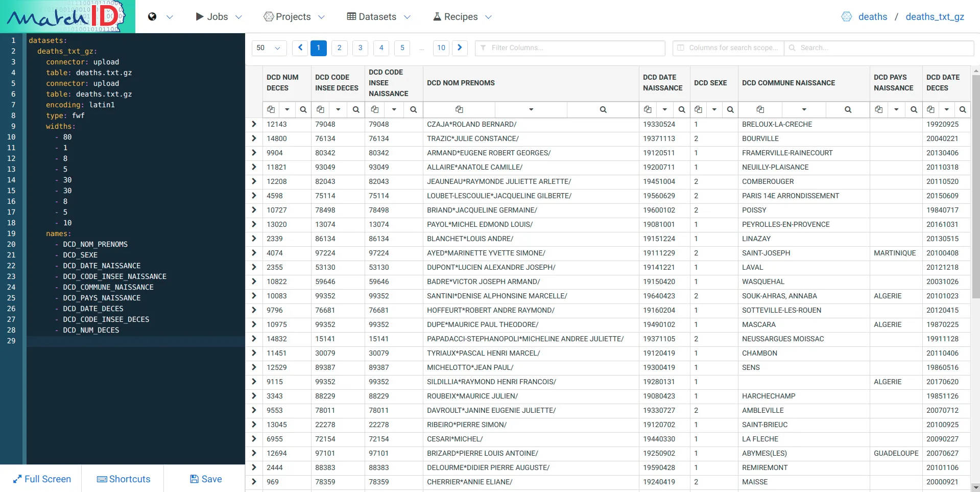Copy values from DCD NUM DECES column
The height and width of the screenshot is (492, 980).
click(x=271, y=109)
